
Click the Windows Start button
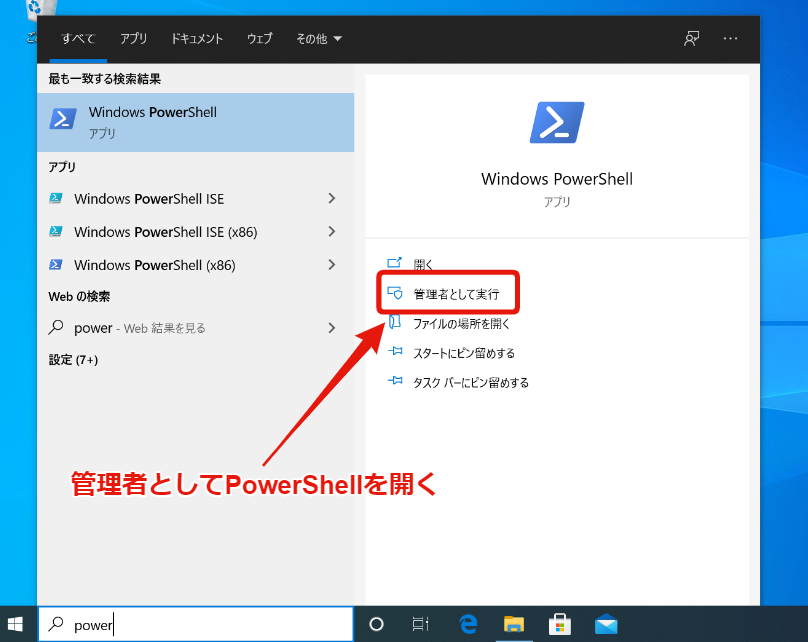15,624
